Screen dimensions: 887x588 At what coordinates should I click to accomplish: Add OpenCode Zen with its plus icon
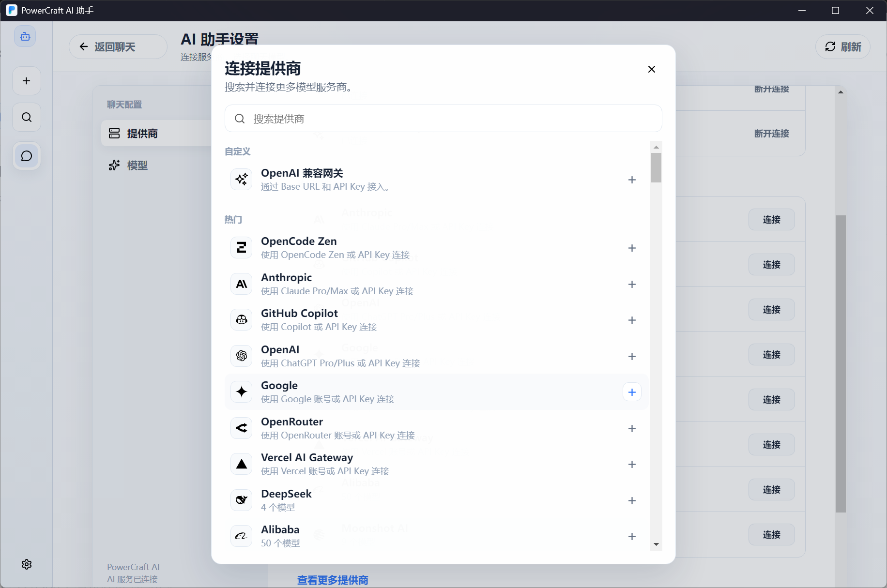632,248
